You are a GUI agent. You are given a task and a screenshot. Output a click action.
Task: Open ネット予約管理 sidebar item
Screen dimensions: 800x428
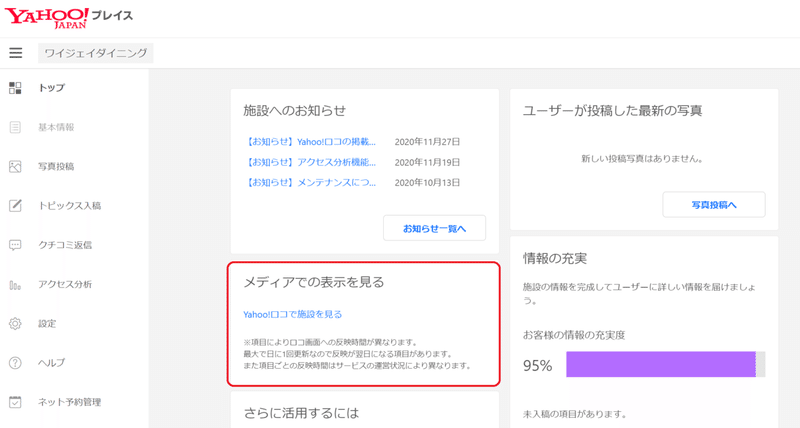pos(69,402)
